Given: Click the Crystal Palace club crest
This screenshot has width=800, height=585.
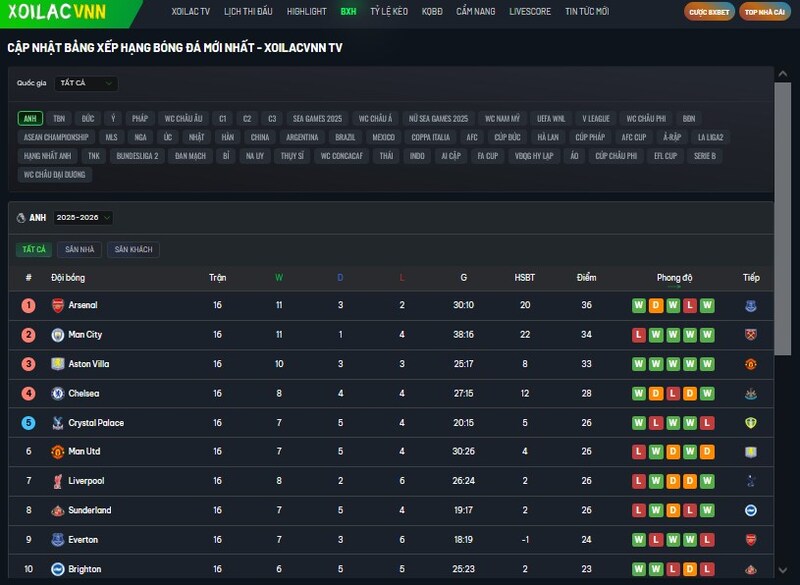Looking at the screenshot, I should [58, 423].
